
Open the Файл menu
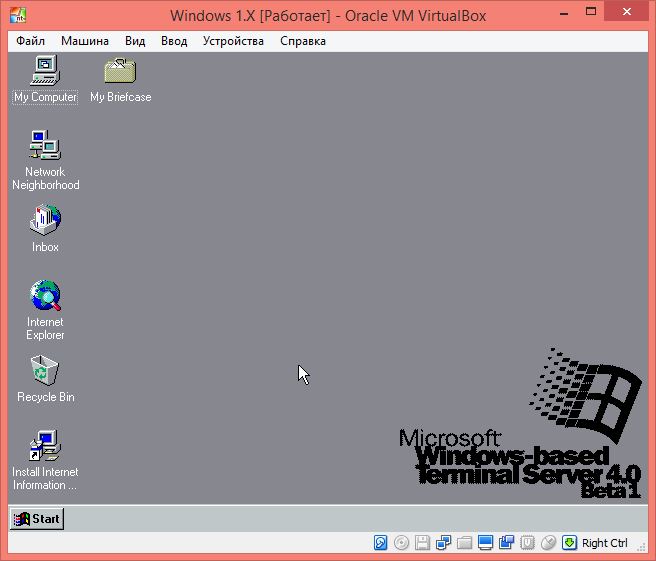[31, 41]
